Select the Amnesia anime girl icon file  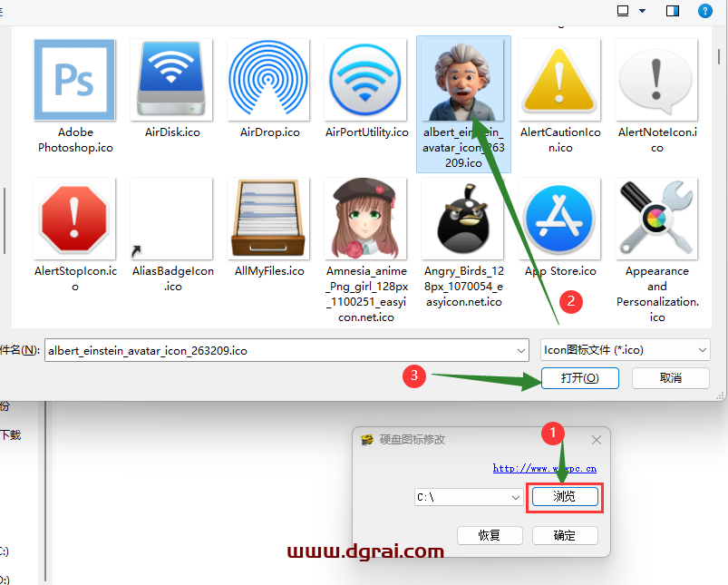tap(365, 219)
